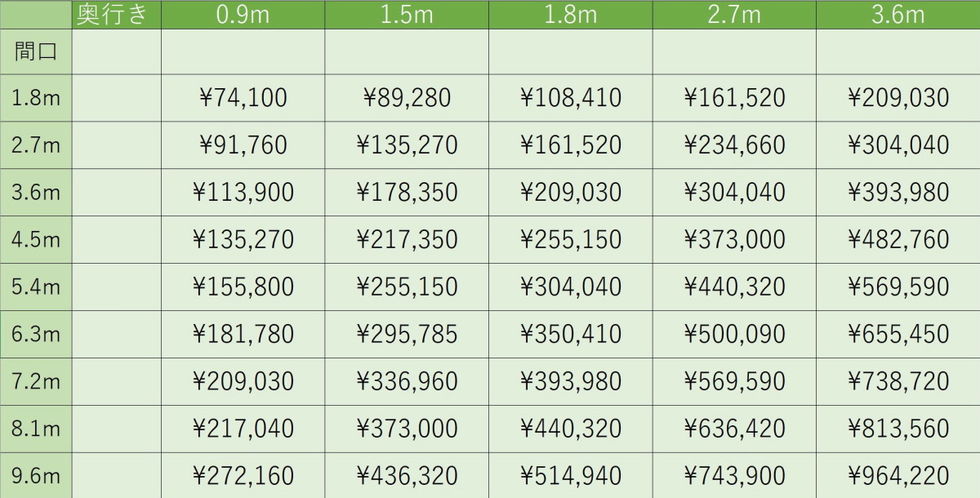Select the 9.6m width row header

point(36,475)
